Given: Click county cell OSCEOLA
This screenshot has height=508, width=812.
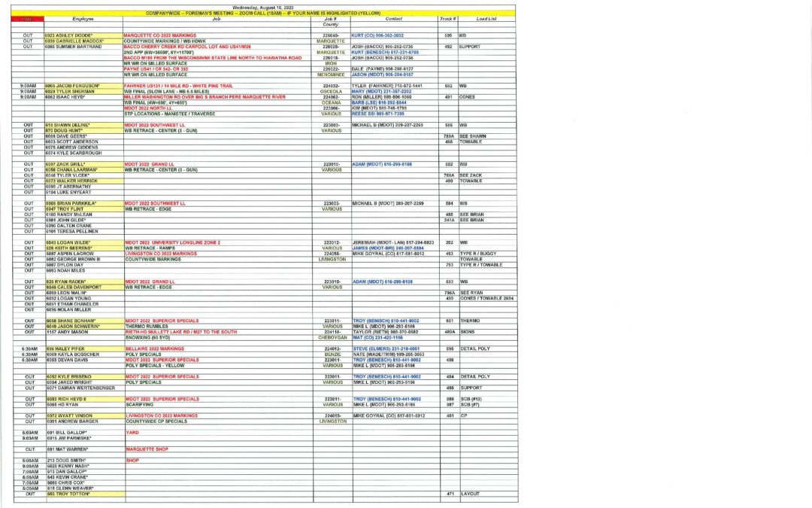Looking at the screenshot, I should click(x=331, y=92).
